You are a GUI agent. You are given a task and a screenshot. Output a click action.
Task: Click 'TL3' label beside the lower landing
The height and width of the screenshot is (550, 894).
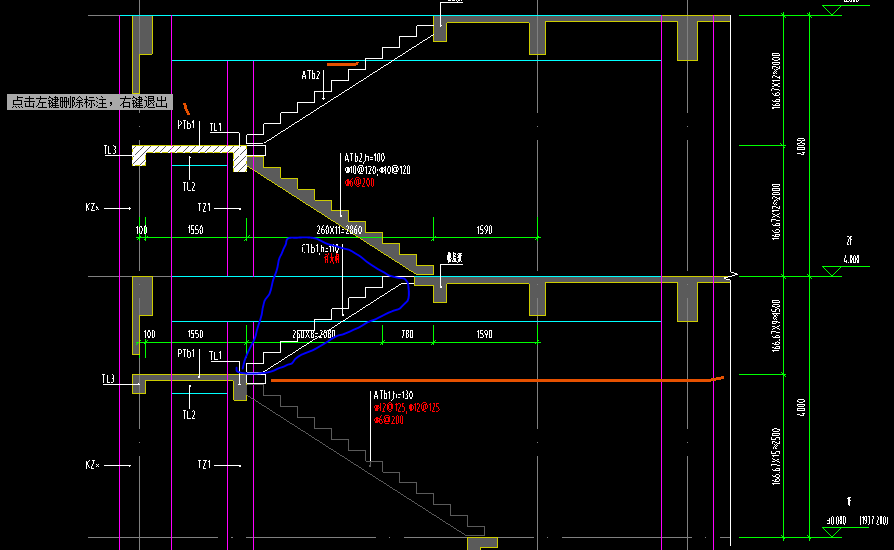click(108, 379)
